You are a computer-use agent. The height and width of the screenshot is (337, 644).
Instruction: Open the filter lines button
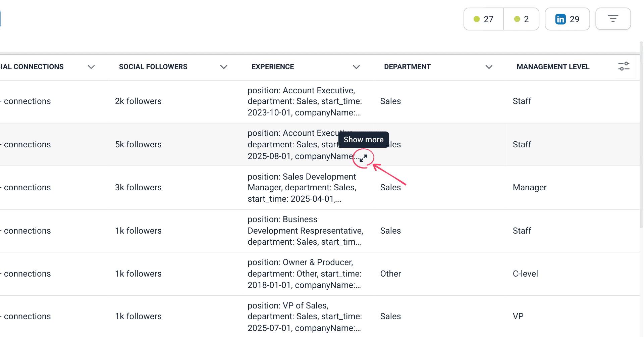pyautogui.click(x=613, y=19)
